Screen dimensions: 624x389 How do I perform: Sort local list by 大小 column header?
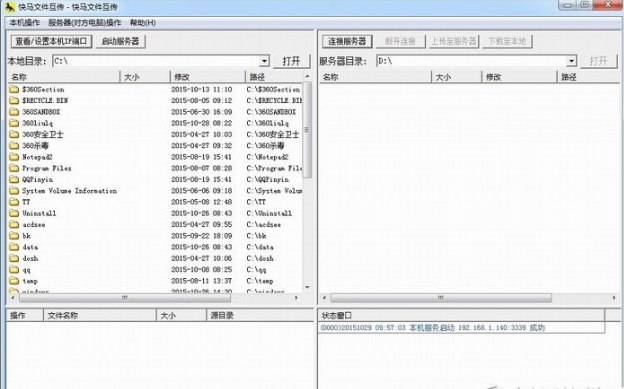(x=145, y=77)
